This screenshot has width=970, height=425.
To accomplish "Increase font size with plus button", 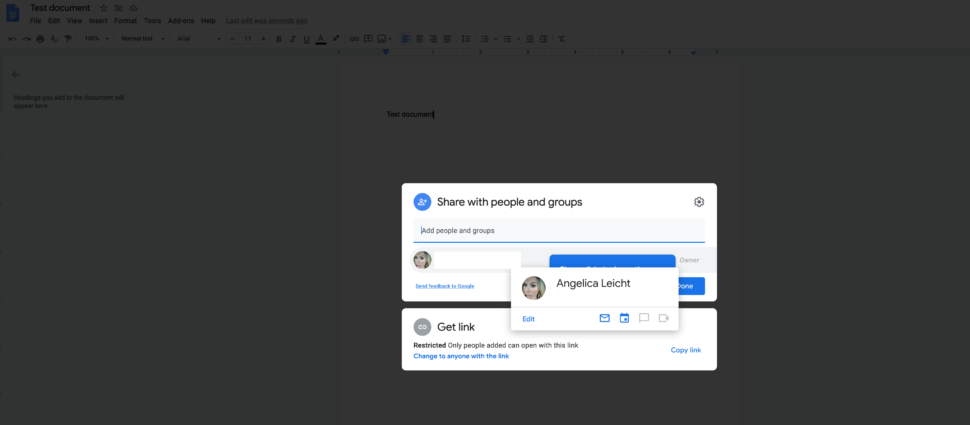I will (264, 38).
